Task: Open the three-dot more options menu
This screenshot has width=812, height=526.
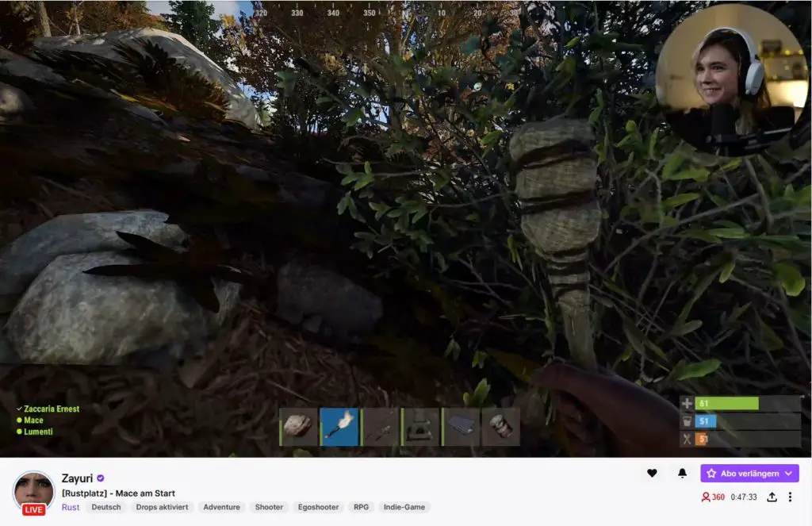Action: click(790, 497)
